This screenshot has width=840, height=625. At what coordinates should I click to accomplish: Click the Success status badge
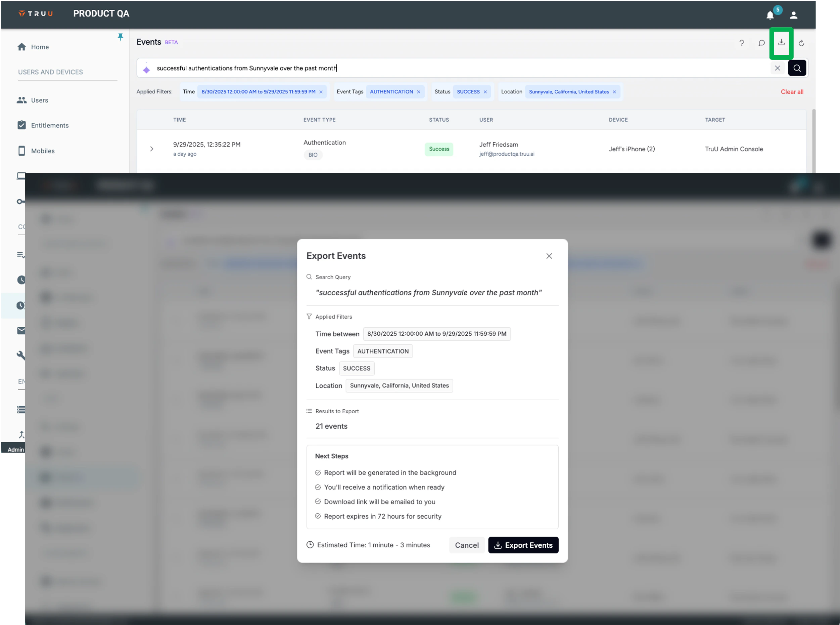coord(439,149)
